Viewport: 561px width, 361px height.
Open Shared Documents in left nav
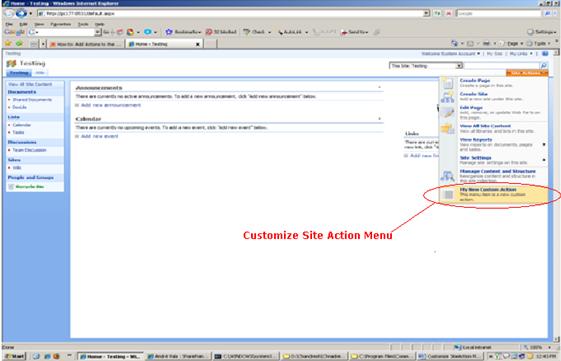pyautogui.click(x=32, y=100)
